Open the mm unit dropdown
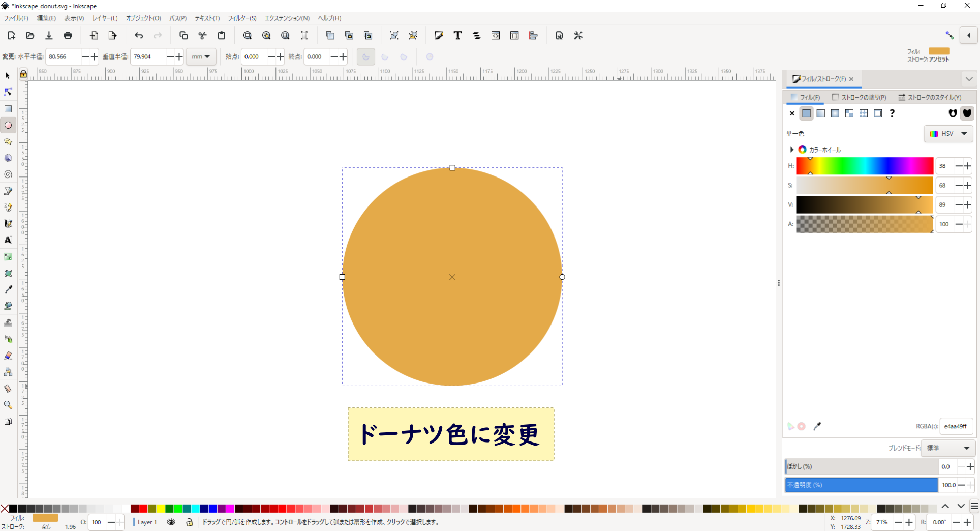This screenshot has width=980, height=531. coord(201,56)
